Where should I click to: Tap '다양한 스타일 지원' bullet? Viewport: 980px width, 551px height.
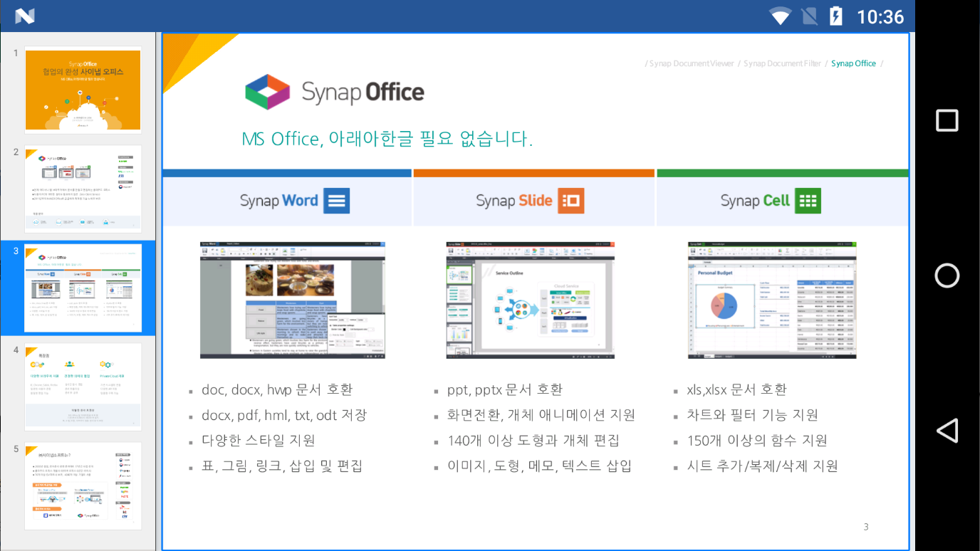tap(259, 441)
